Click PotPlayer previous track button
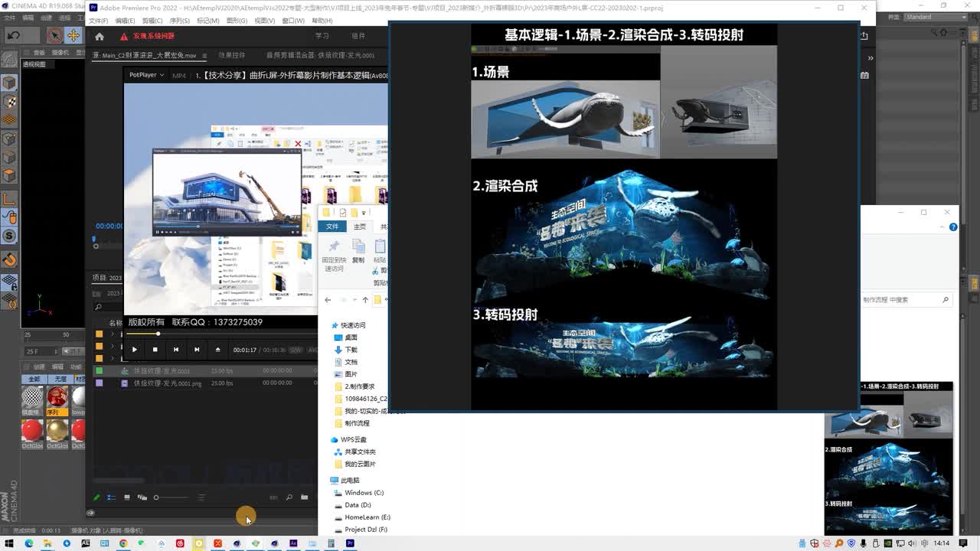The image size is (980, 551). point(176,350)
